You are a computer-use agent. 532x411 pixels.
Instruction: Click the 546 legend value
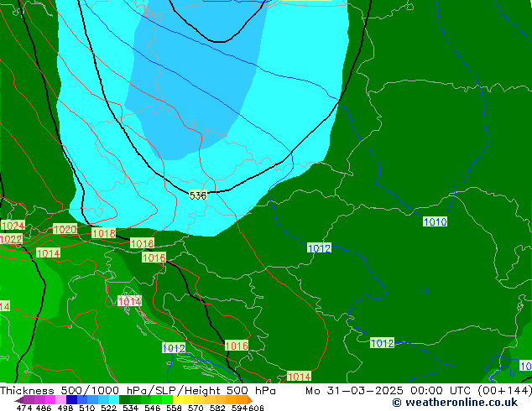(x=152, y=408)
